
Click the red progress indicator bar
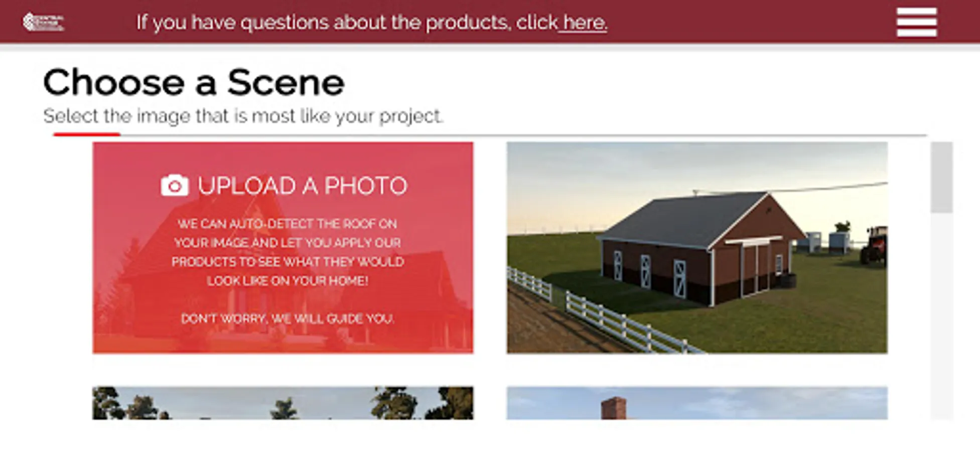87,135
